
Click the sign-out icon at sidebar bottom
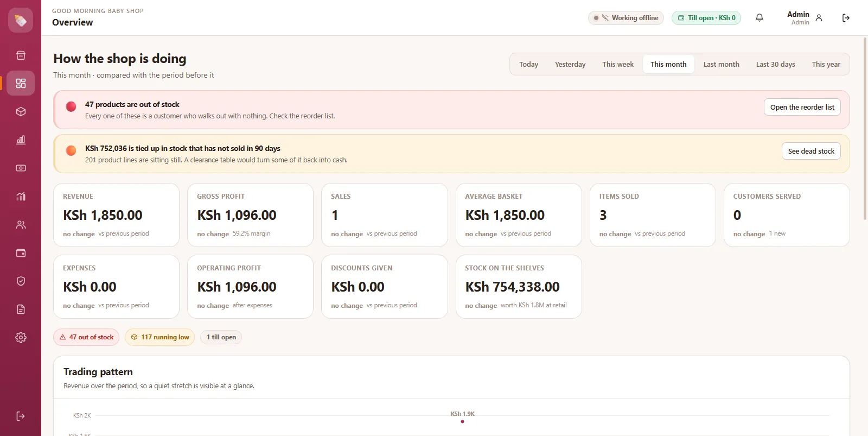(x=21, y=416)
